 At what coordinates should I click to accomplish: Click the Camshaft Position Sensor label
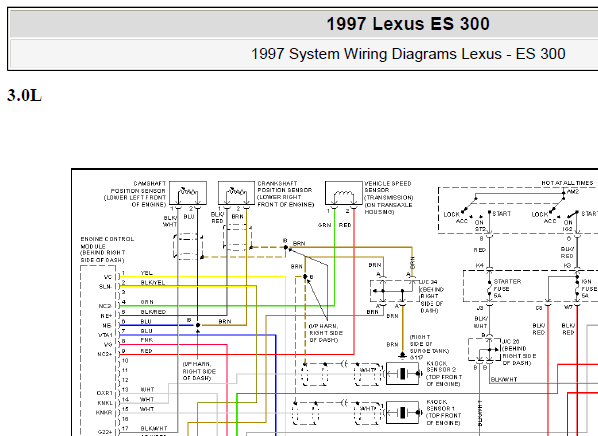coord(135,194)
